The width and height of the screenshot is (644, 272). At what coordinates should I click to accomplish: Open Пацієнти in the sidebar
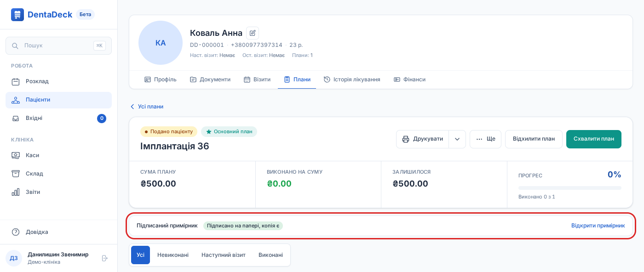pos(58,100)
